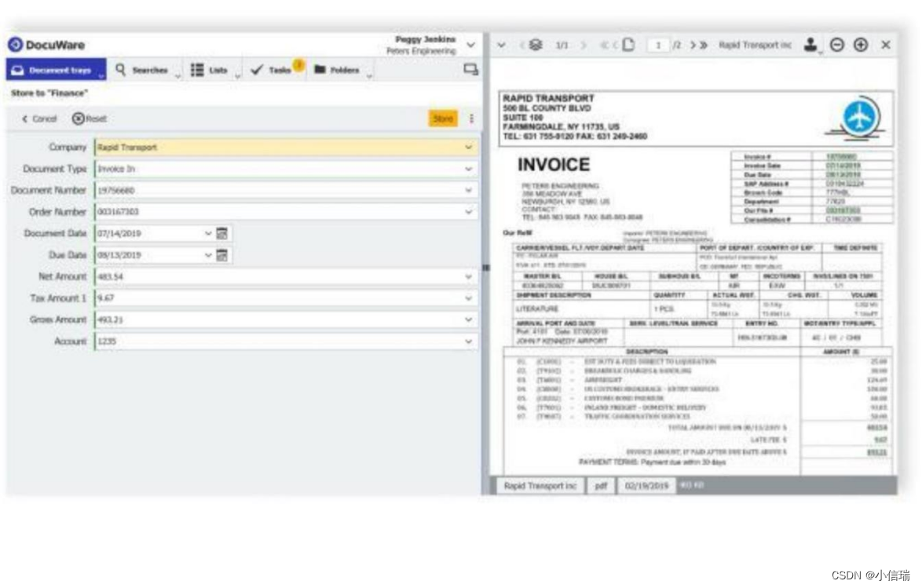The width and height of the screenshot is (922, 588).
Task: Open the Folders tab
Action: pyautogui.click(x=340, y=70)
